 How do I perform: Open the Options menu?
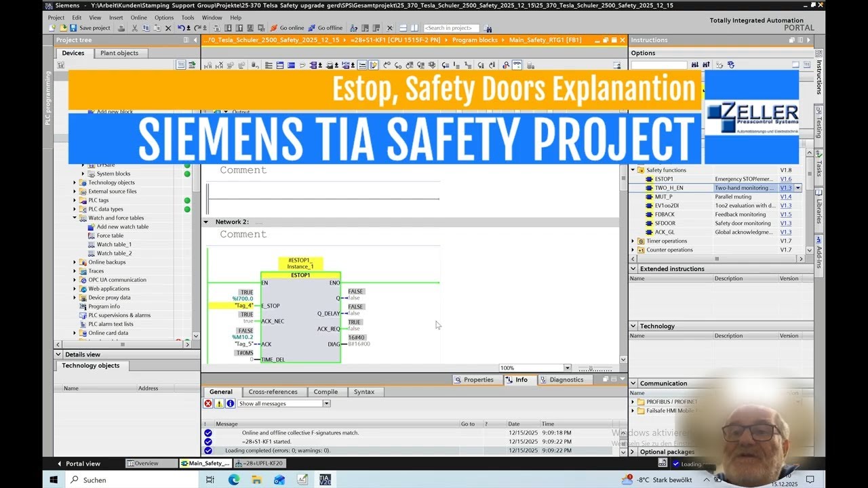pos(164,18)
